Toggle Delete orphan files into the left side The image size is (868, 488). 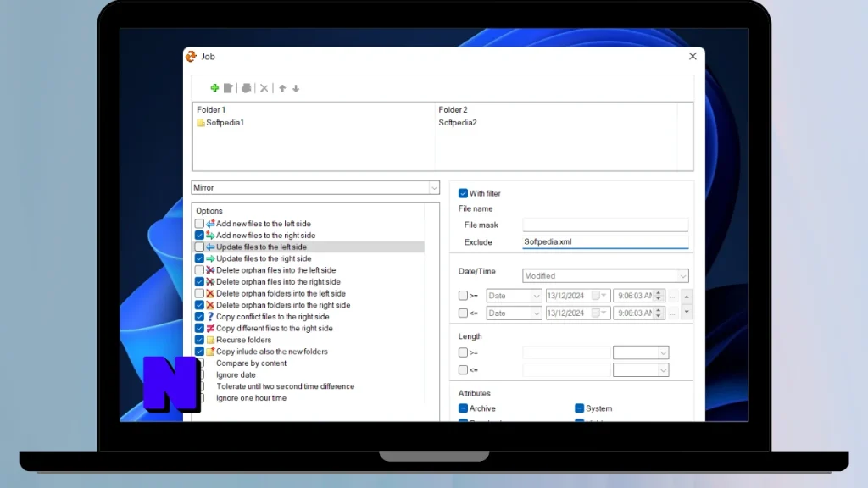coord(199,270)
